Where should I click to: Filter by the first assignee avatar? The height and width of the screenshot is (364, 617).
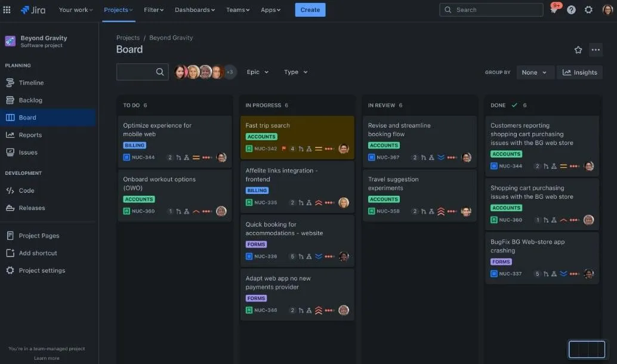point(181,72)
